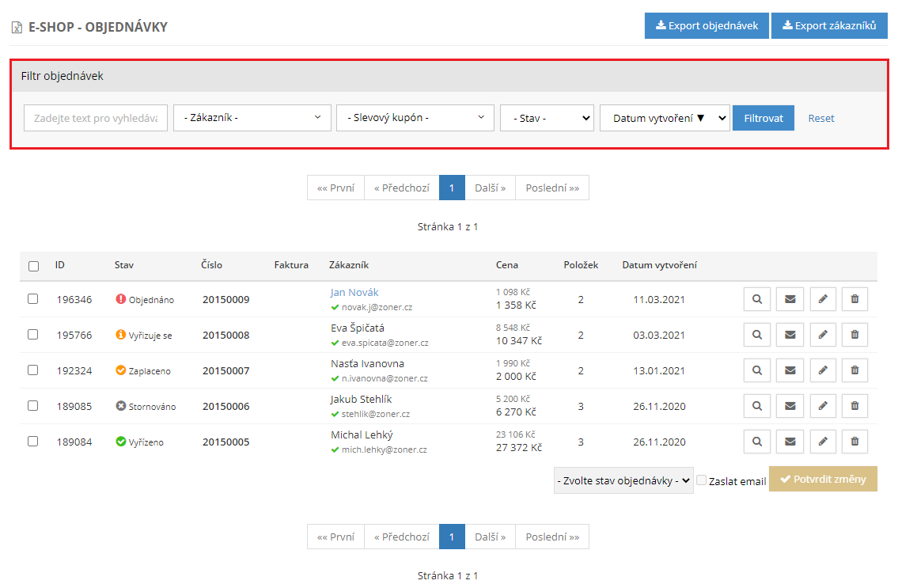The height and width of the screenshot is (588, 898).
Task: Go to První in the bottom pagination
Action: (335, 537)
